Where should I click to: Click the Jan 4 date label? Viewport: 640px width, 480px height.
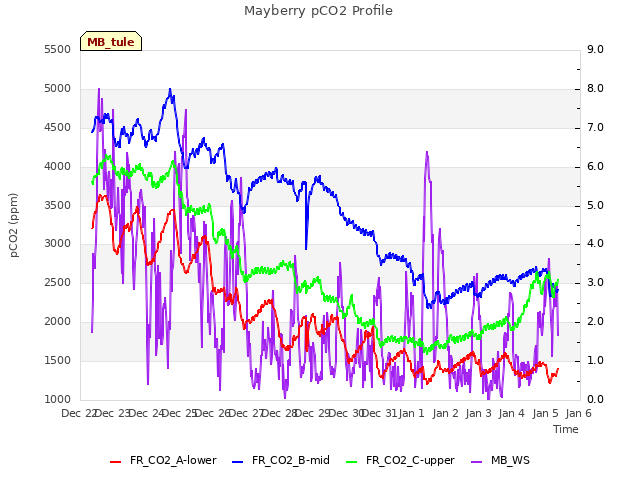(x=511, y=413)
